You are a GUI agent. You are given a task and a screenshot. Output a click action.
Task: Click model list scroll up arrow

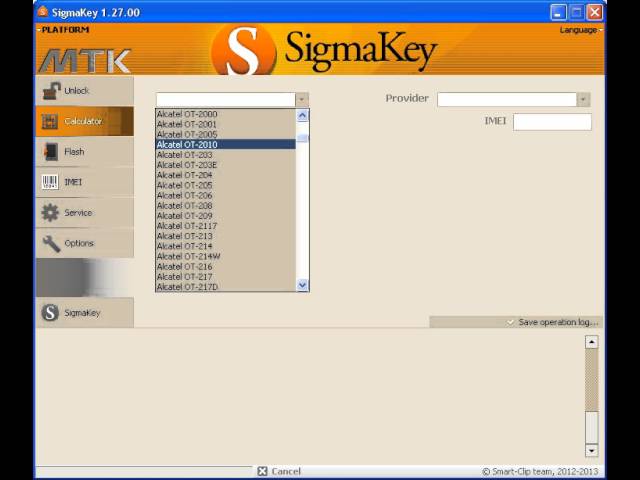[302, 116]
